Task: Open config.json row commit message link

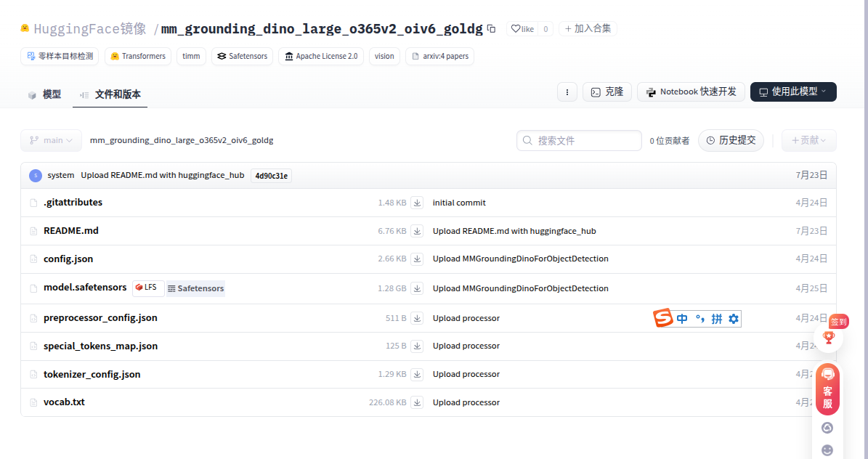Action: coord(520,259)
